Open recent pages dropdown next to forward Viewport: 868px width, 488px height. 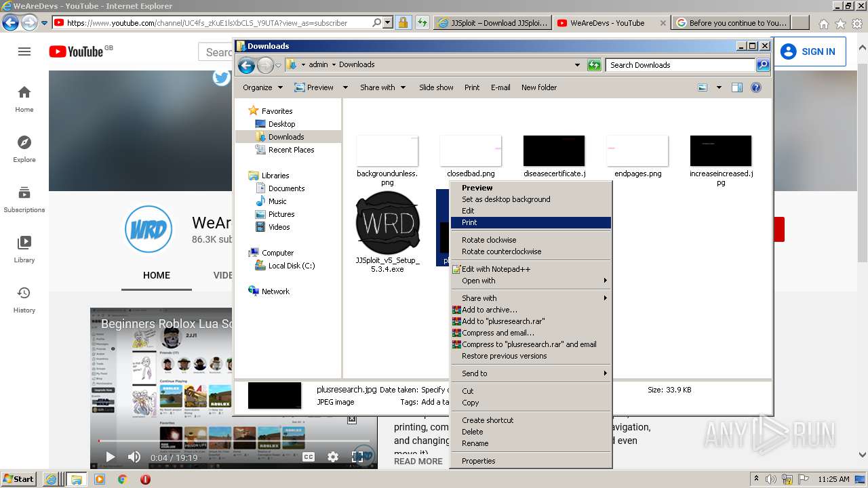tap(278, 66)
